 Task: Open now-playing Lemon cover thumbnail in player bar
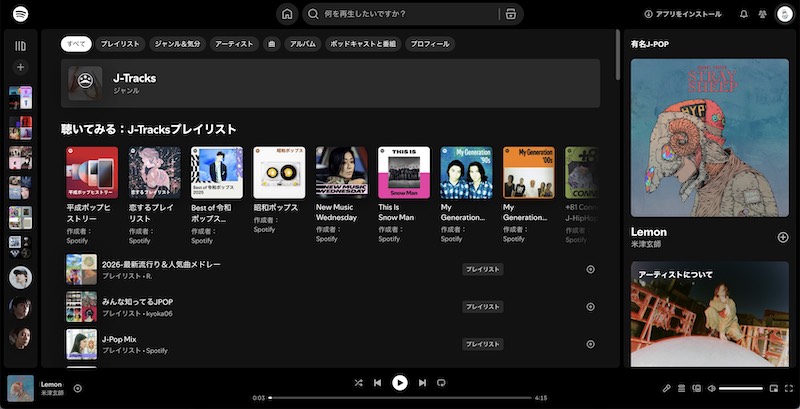click(20, 389)
